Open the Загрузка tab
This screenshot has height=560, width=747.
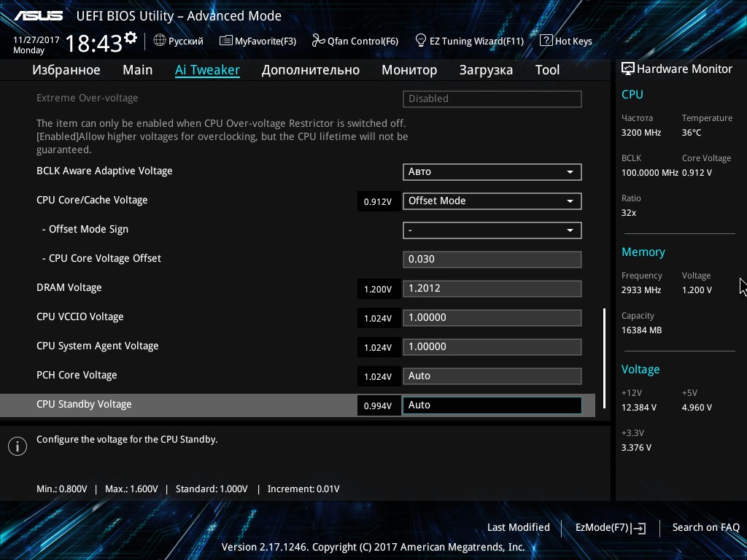(x=486, y=70)
